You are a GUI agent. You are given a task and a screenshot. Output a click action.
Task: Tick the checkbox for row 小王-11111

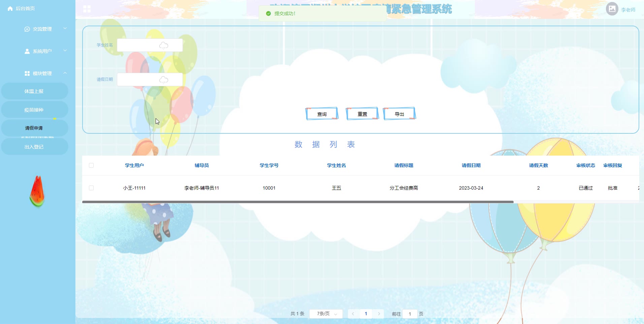point(91,188)
